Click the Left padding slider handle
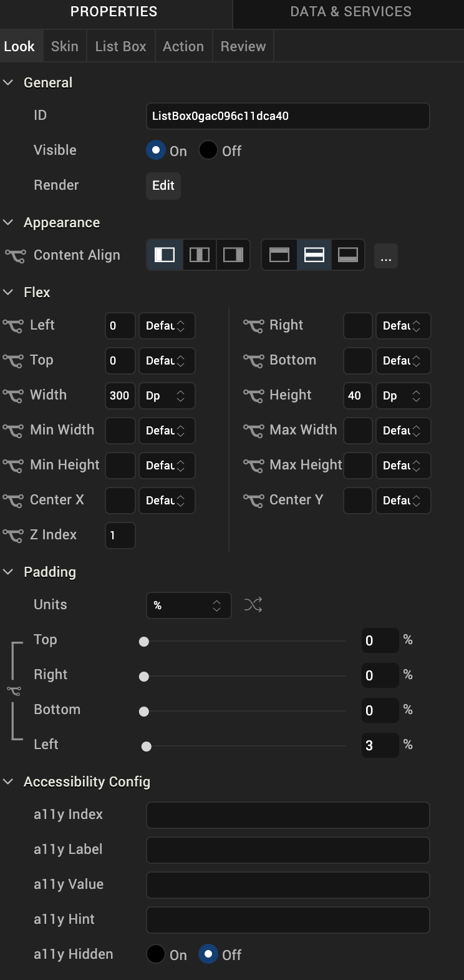Image resolution: width=464 pixels, height=980 pixels. (147, 747)
